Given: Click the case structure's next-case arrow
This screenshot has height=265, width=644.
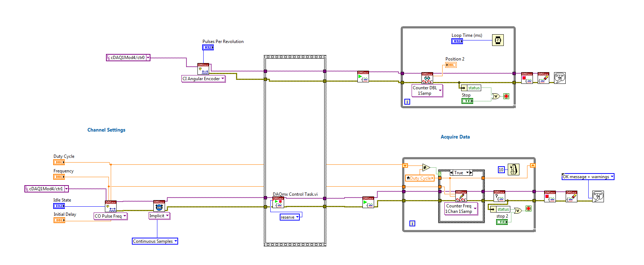Looking at the screenshot, I should (x=471, y=173).
